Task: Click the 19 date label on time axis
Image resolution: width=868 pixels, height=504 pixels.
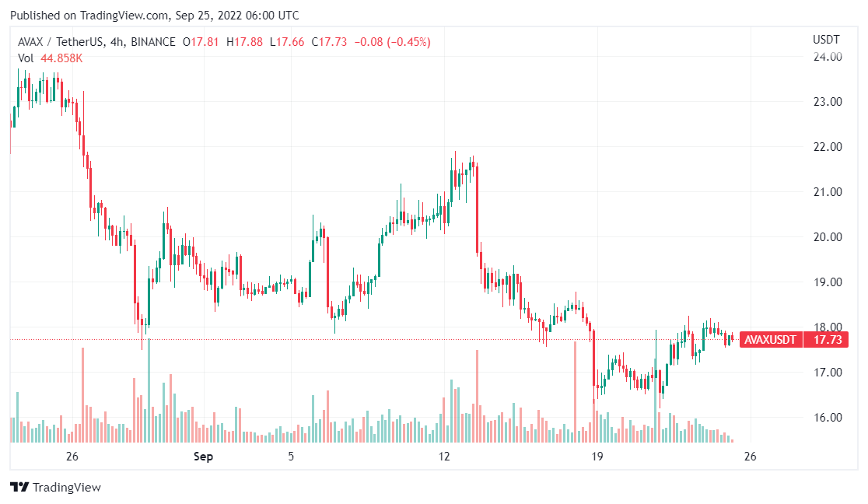Action: click(x=597, y=457)
